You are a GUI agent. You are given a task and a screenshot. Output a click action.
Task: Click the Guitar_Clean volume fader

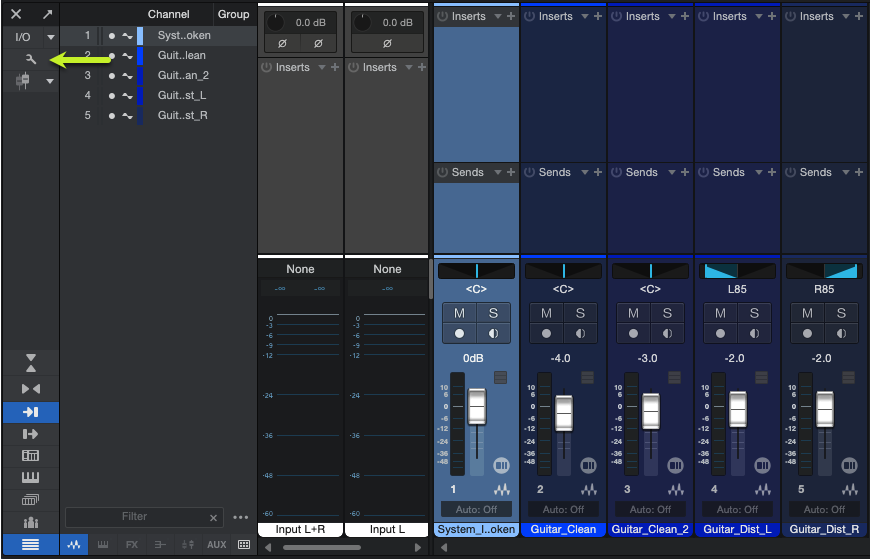(564, 413)
